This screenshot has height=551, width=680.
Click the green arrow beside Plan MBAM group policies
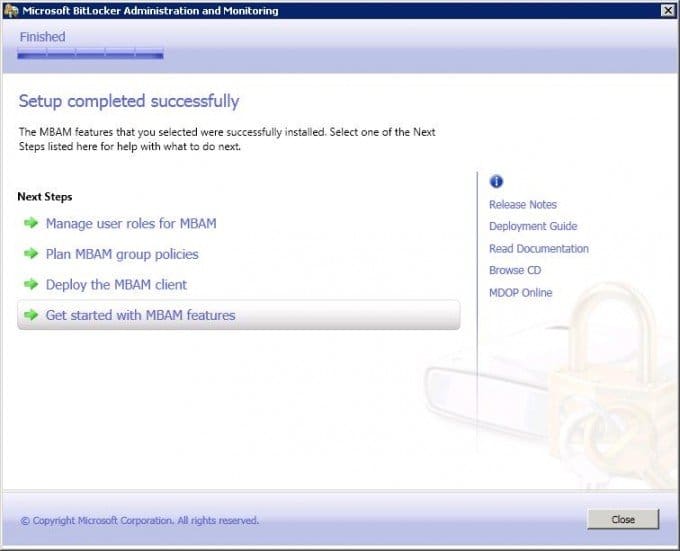[x=31, y=254]
